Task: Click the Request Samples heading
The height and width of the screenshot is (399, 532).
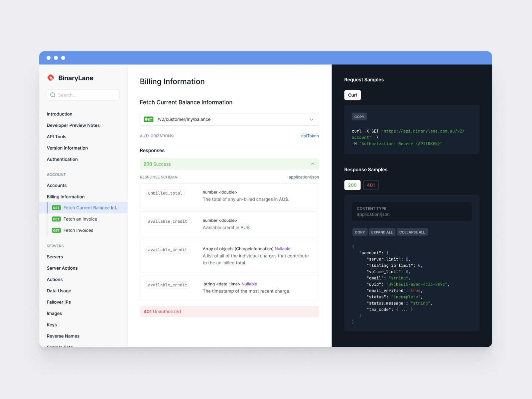Action: (x=364, y=80)
